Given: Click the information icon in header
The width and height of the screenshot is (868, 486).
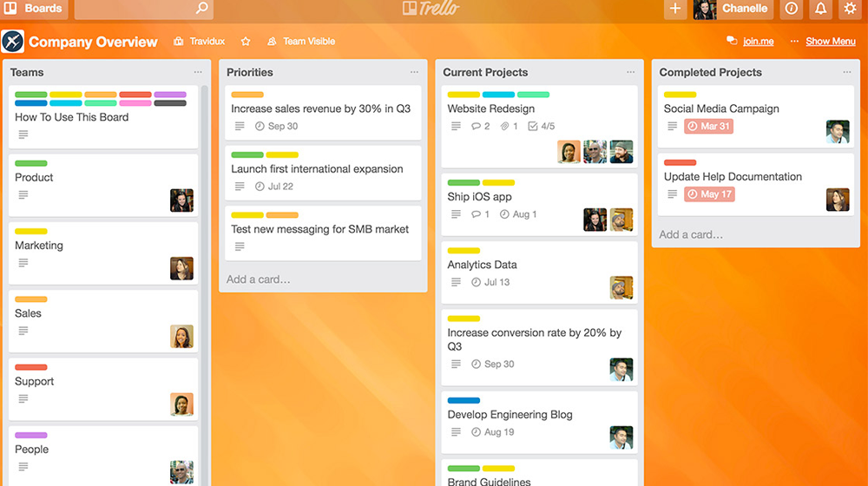Looking at the screenshot, I should click(x=791, y=9).
